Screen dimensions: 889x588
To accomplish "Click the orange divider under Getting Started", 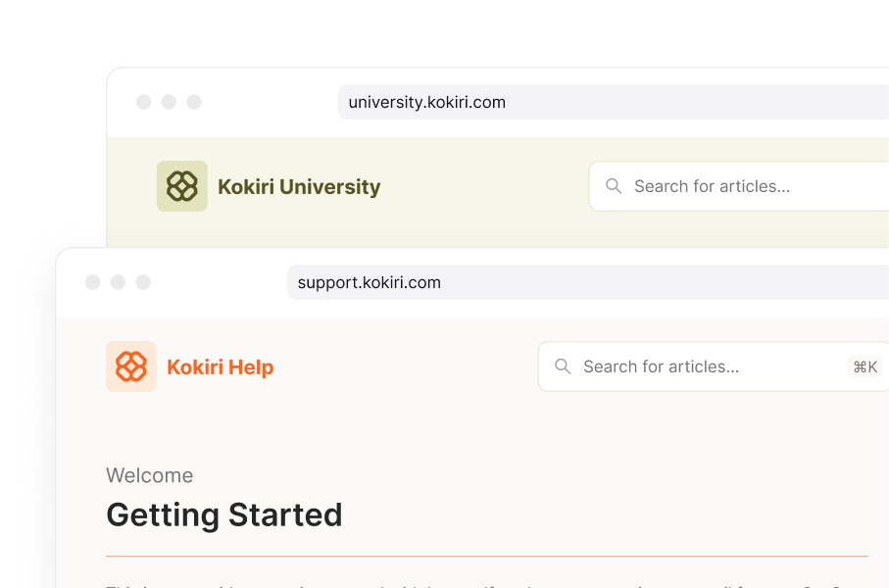I will click(x=486, y=557).
